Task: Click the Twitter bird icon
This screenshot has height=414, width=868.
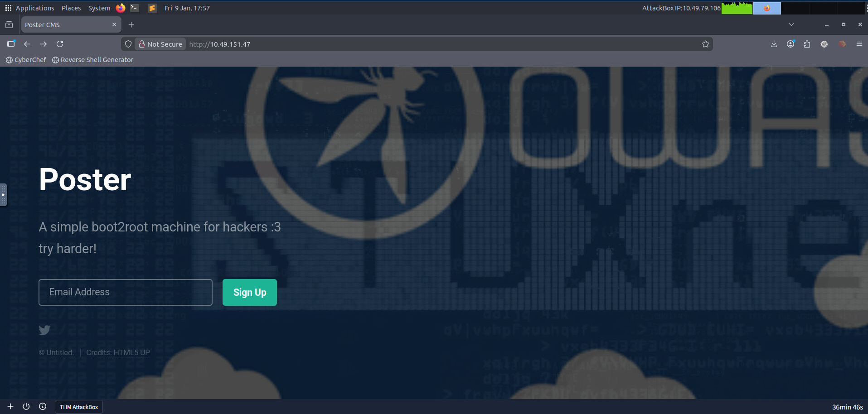Action: pyautogui.click(x=44, y=330)
